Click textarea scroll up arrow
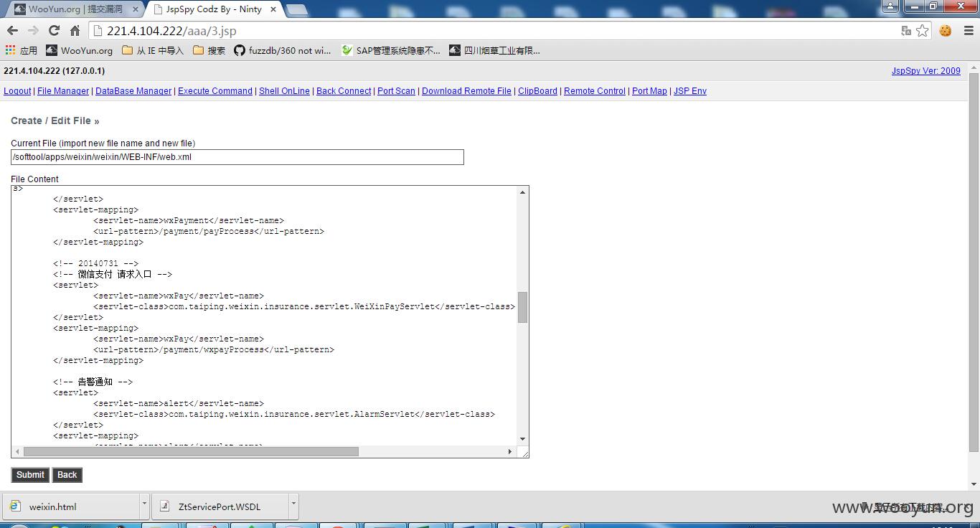 click(x=522, y=192)
